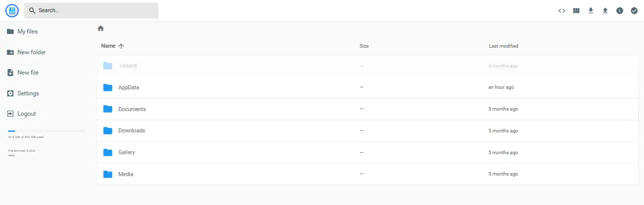Click the File Browser logo
The width and height of the screenshot is (644, 205).
(x=12, y=11)
